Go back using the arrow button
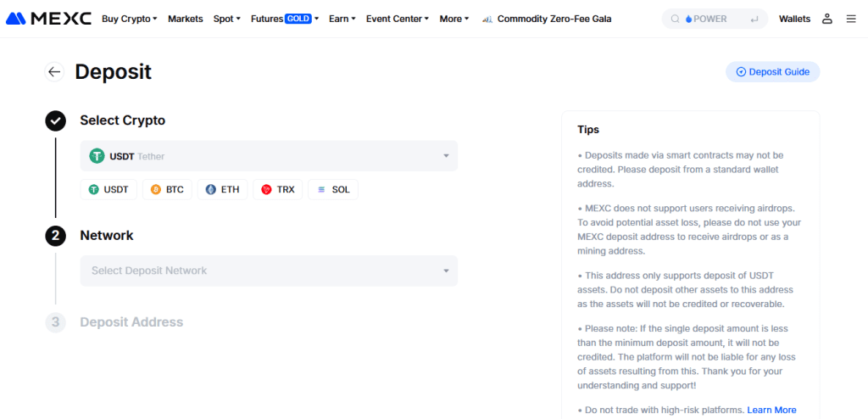Screen dimensions: 868x419 tap(54, 72)
